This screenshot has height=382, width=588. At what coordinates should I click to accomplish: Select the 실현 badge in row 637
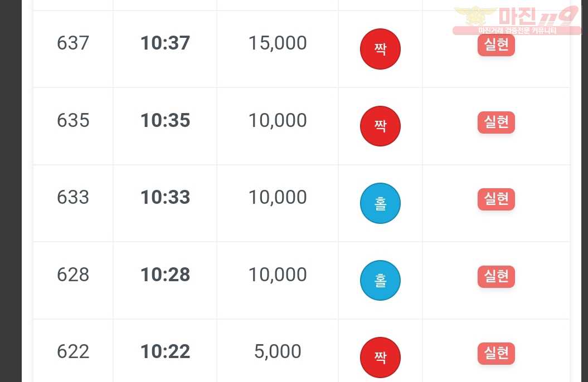tap(496, 45)
